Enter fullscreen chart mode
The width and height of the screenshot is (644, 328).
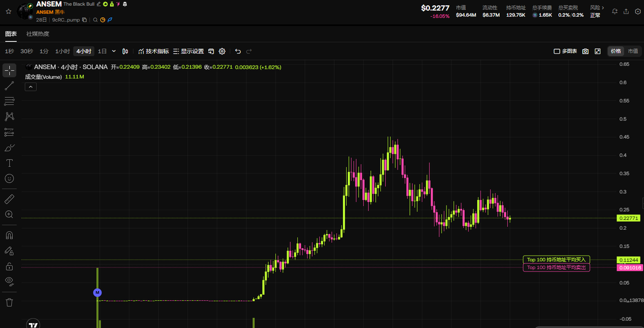(x=597, y=51)
